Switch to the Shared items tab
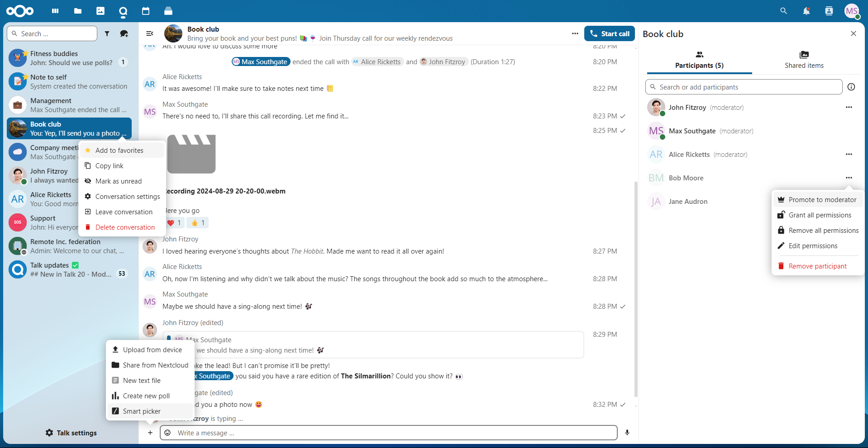The width and height of the screenshot is (868, 448). point(804,60)
